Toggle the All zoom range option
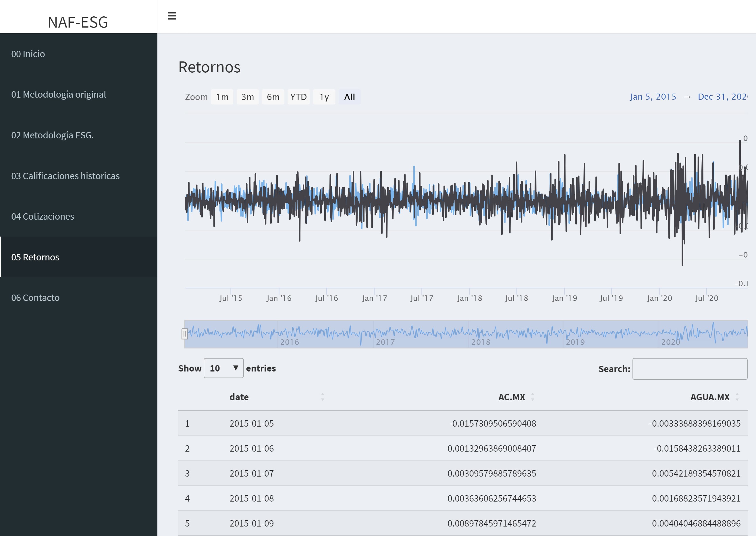 [349, 97]
